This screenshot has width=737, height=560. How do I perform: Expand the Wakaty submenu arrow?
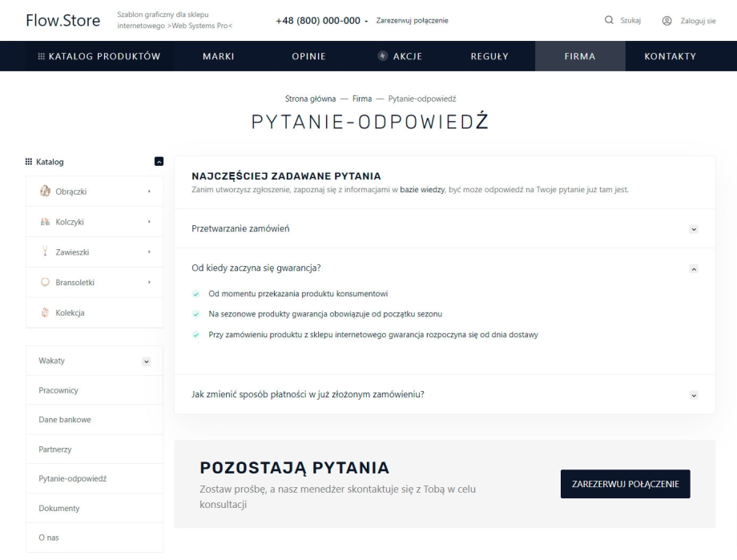click(x=146, y=361)
